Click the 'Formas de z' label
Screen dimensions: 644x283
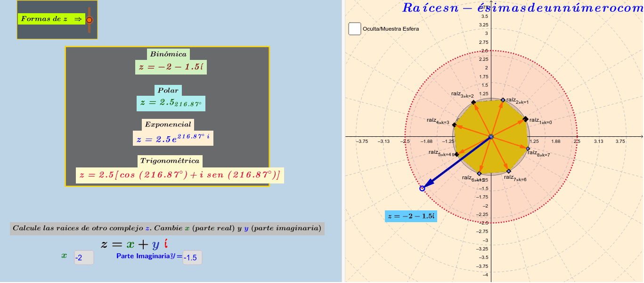[51, 19]
